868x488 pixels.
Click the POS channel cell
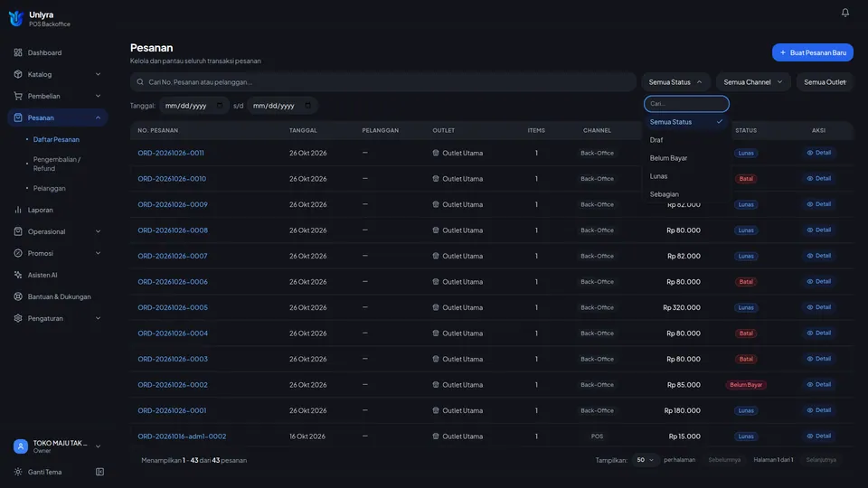pyautogui.click(x=597, y=436)
